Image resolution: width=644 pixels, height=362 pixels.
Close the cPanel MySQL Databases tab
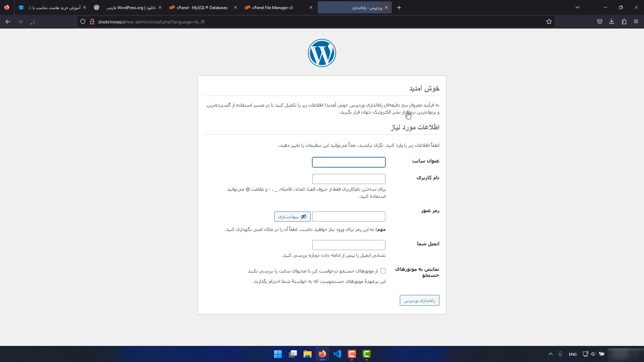tap(235, 7)
